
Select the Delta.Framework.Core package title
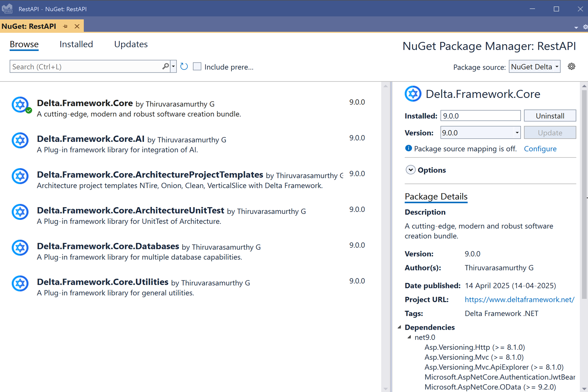click(85, 103)
